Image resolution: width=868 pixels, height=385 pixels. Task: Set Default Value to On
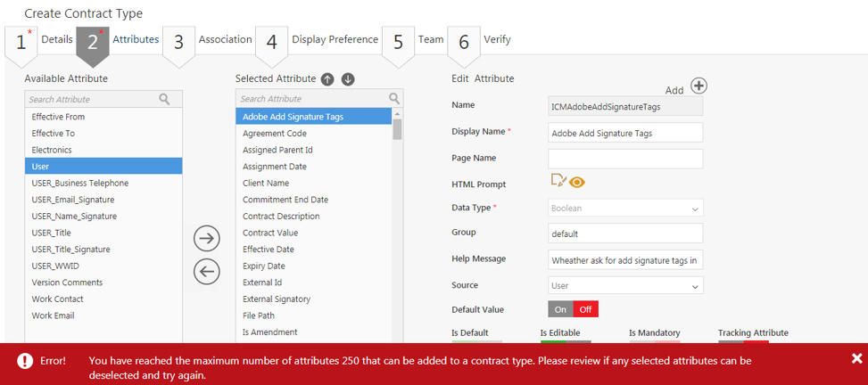tap(560, 309)
